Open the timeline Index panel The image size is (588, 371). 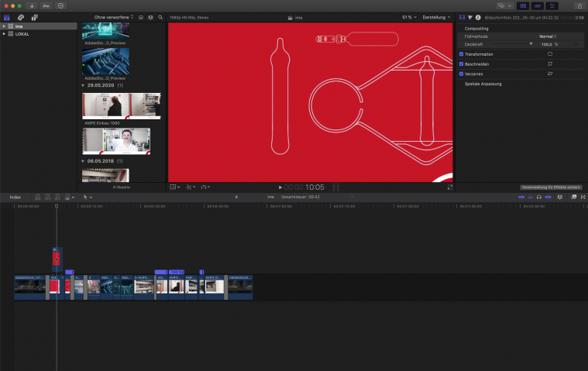[15, 197]
